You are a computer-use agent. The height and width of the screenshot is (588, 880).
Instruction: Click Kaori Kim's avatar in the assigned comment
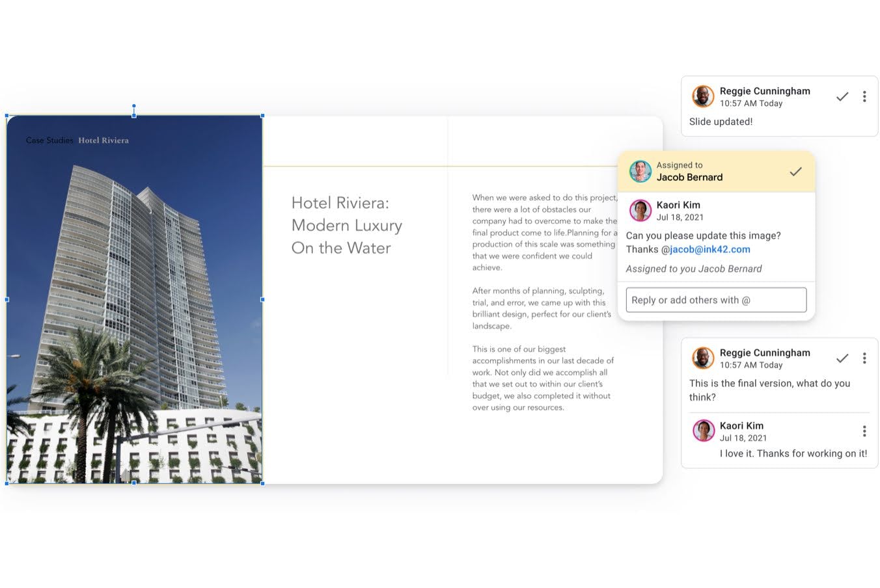tap(640, 210)
